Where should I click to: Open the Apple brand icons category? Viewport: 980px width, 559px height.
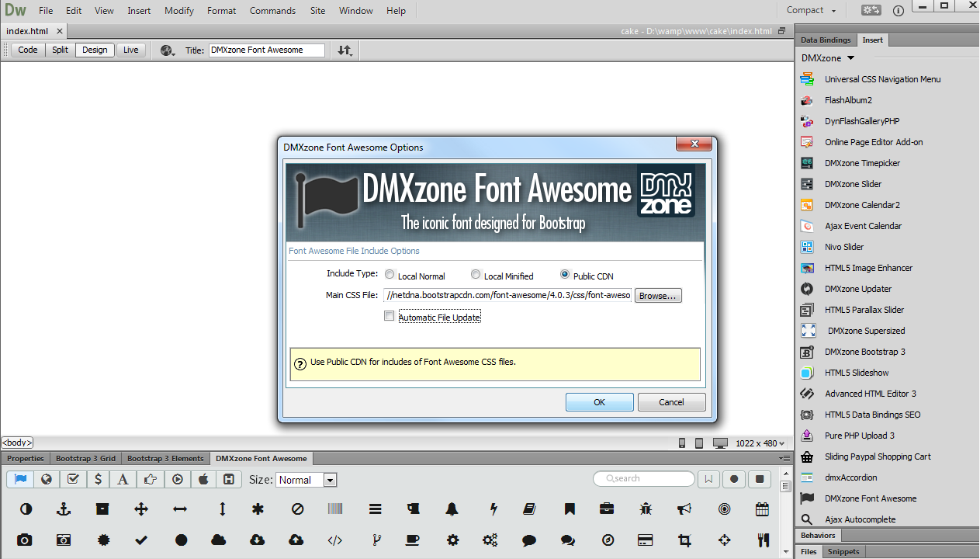[x=203, y=479]
